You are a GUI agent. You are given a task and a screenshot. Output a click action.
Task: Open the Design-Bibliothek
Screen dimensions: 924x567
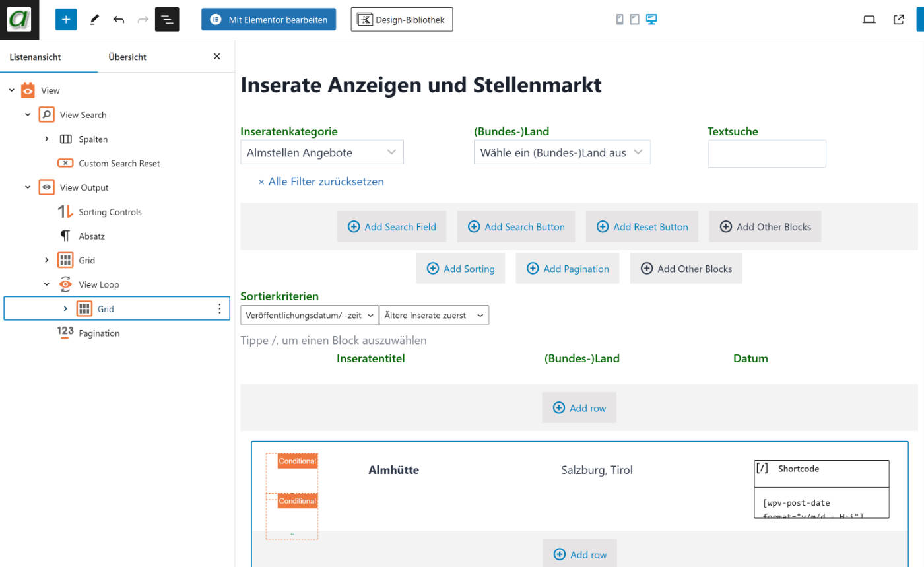click(x=402, y=20)
